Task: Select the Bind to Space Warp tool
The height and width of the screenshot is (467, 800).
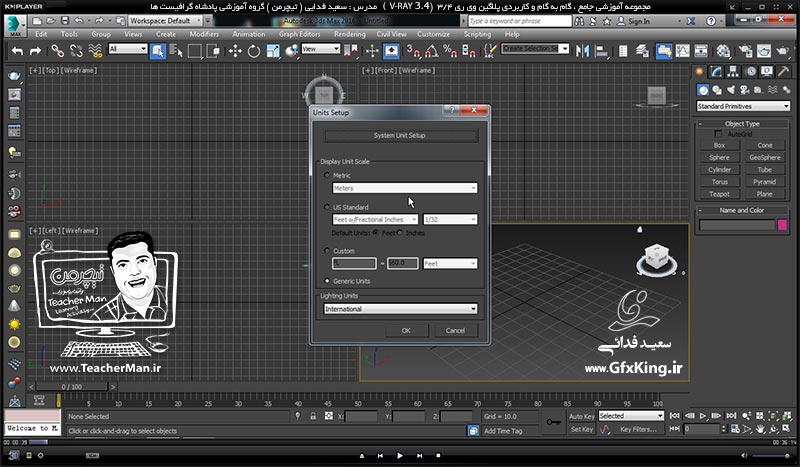Action: pos(95,51)
